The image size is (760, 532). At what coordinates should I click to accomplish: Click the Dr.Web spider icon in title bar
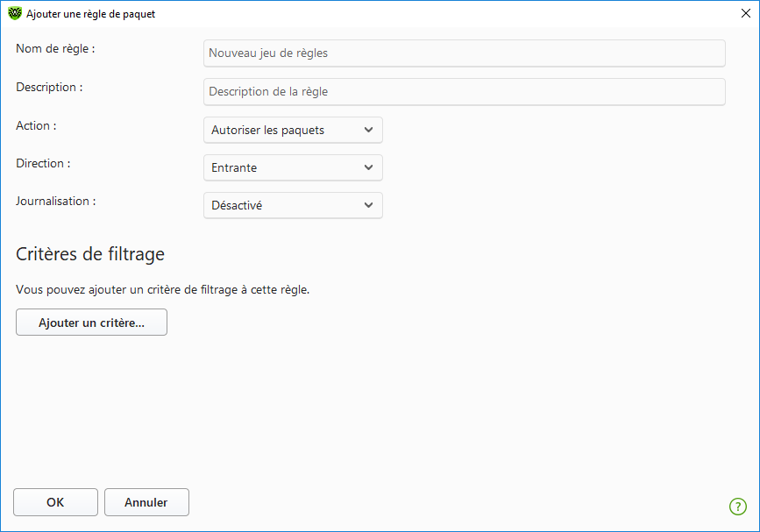(x=14, y=14)
